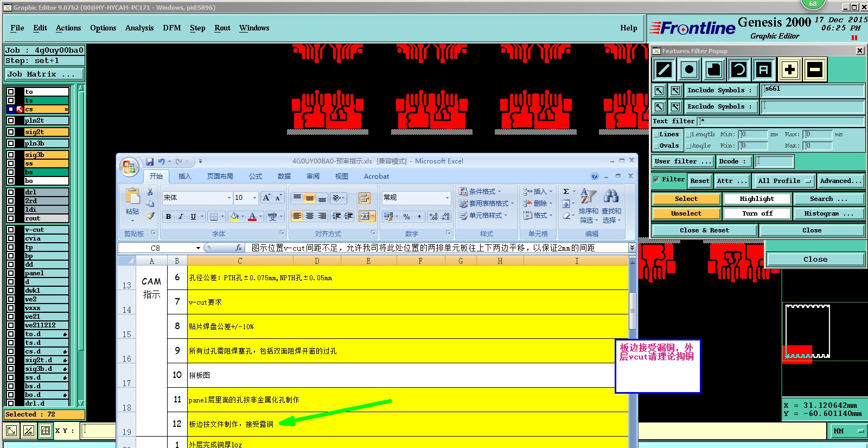Click the Excel help question mark icon
868x448 pixels.
[x=595, y=176]
